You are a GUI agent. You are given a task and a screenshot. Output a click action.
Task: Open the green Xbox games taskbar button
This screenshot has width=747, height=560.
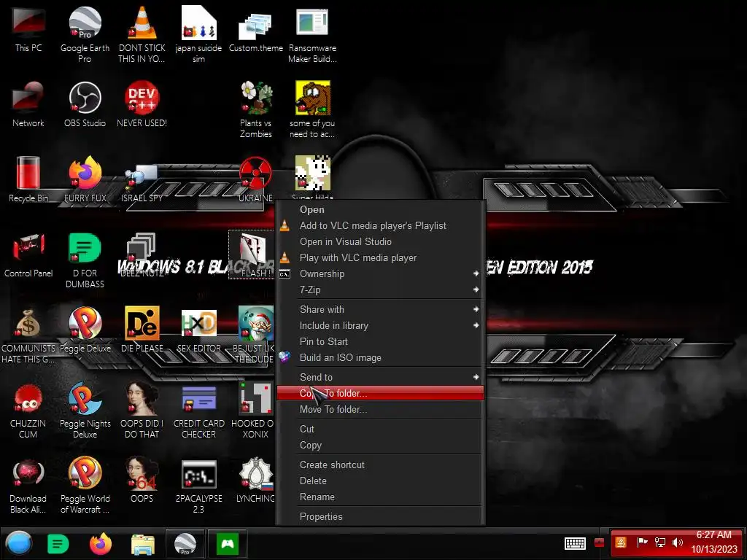228,544
